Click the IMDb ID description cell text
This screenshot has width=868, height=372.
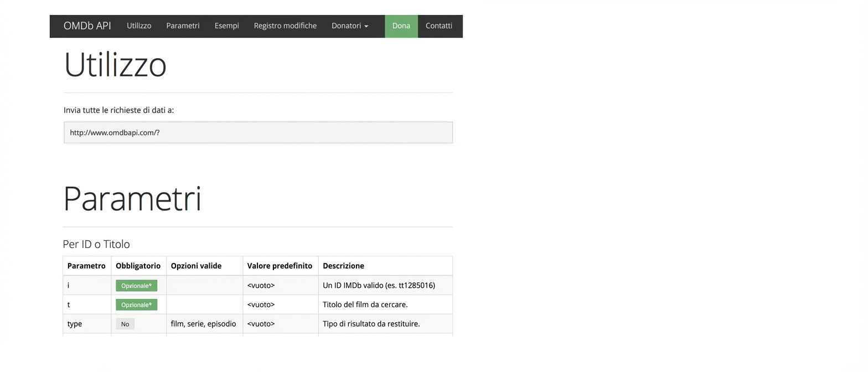coord(379,286)
